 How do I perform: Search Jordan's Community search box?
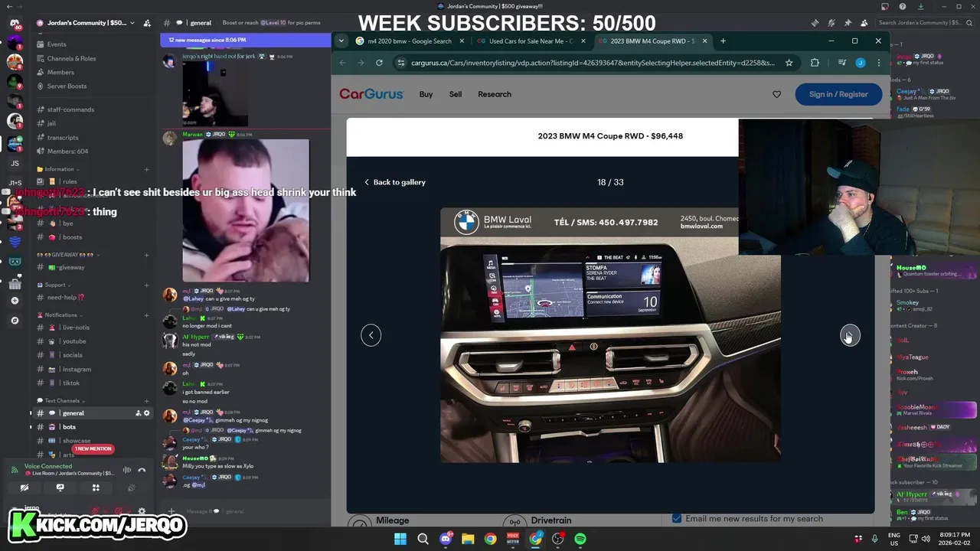925,23
